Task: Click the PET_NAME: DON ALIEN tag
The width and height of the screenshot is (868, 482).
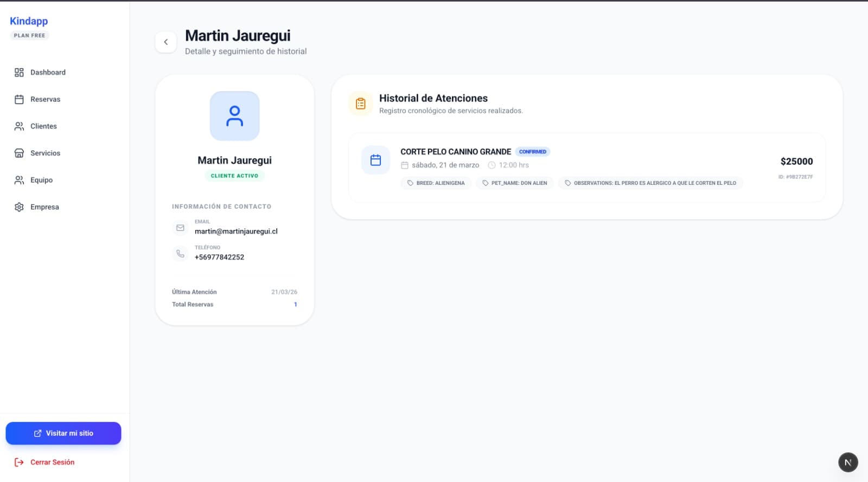Action: [515, 183]
